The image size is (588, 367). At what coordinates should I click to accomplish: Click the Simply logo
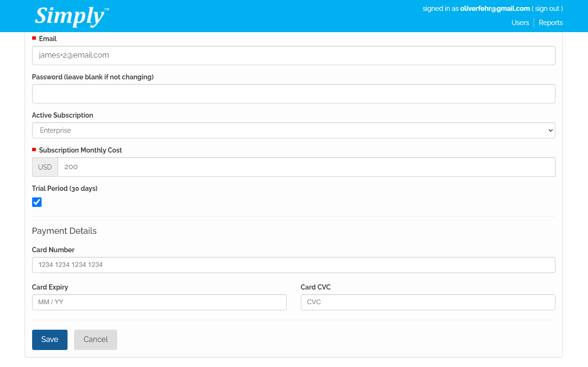pos(72,16)
